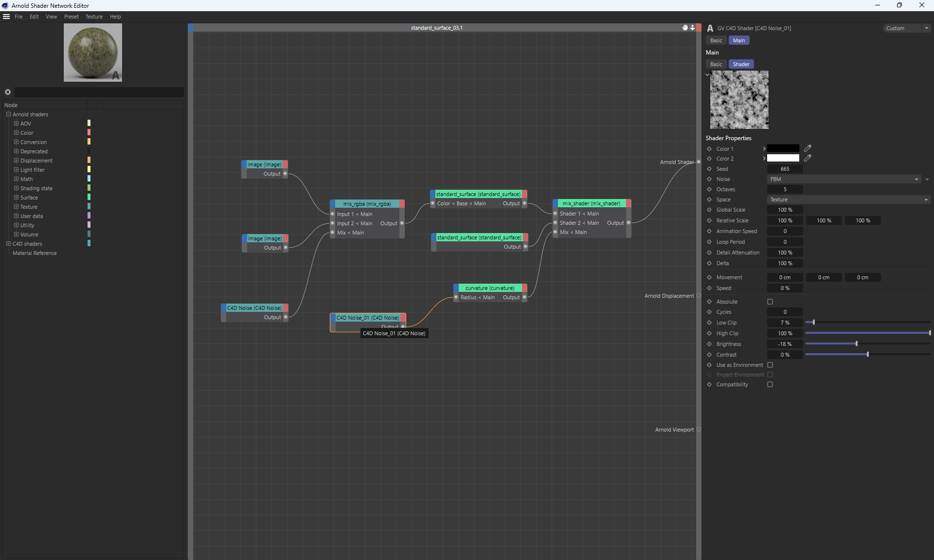Viewport: 934px width, 560px height.
Task: Open the Preset menu
Action: tap(71, 17)
